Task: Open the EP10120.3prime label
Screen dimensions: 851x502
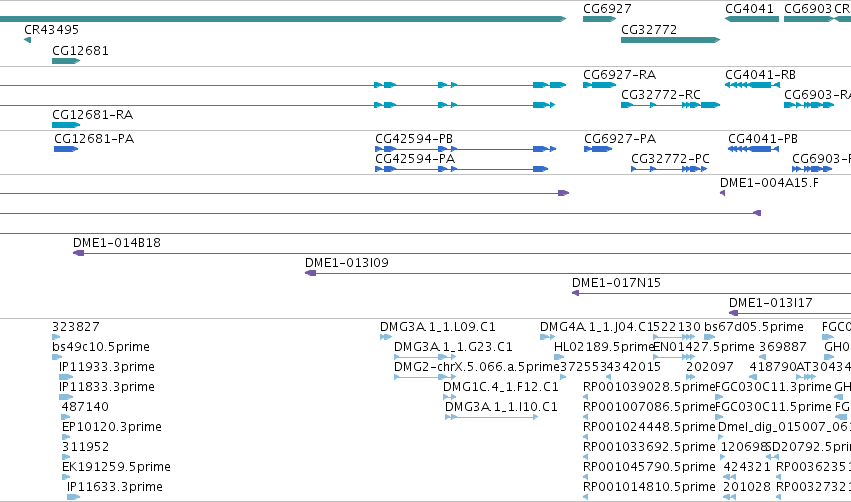Action: coord(111,427)
